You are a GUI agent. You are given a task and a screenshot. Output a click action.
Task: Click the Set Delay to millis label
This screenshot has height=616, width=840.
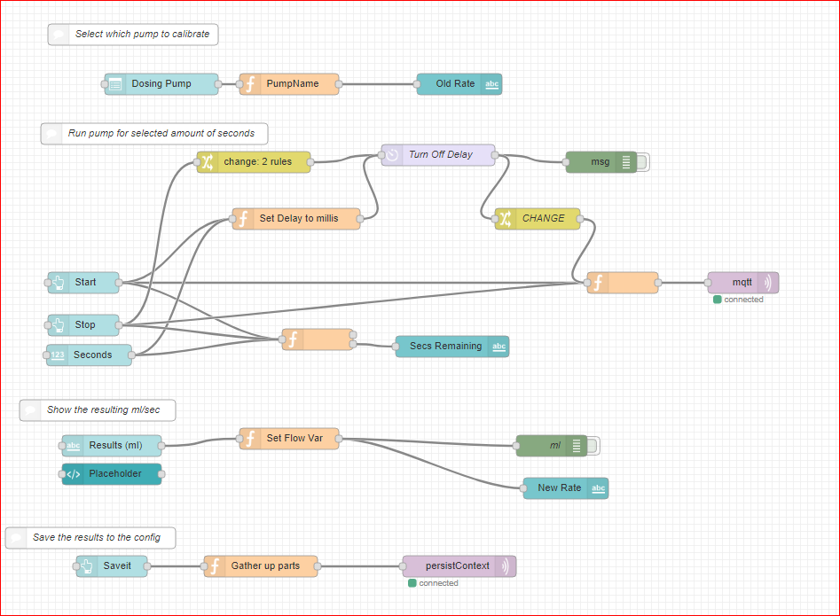(299, 218)
